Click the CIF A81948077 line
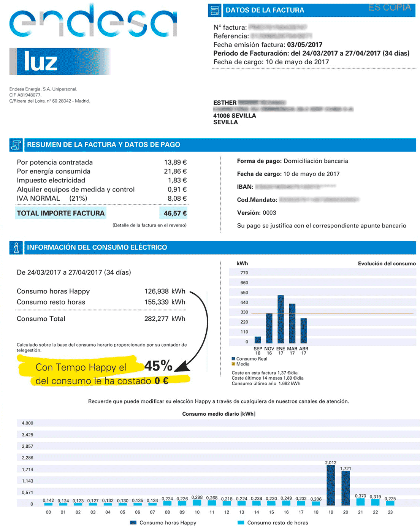 pos(25,95)
